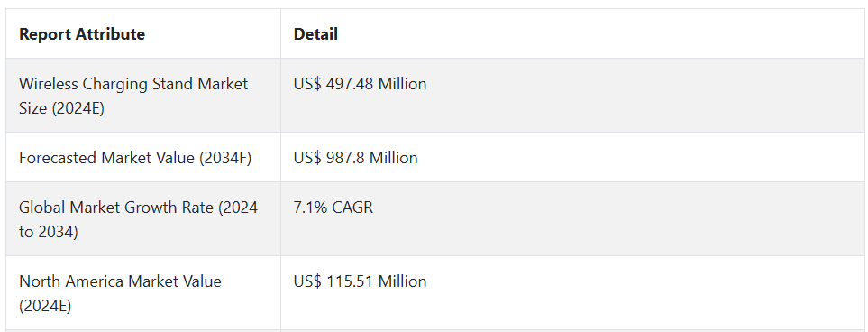This screenshot has width=868, height=332.
Task: Click the 7.1% CAGR value cell
Action: 572,219
